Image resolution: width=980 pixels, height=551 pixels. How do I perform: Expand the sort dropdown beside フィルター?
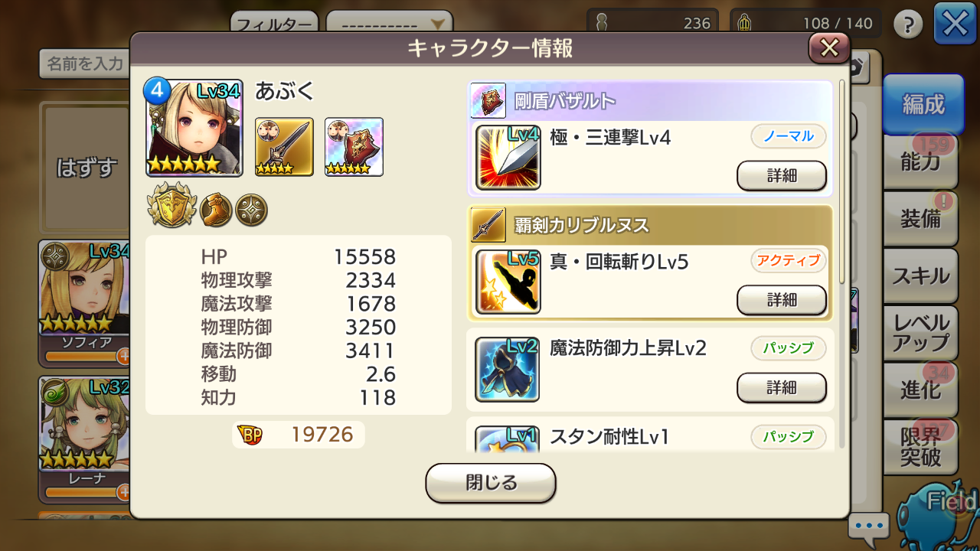(x=389, y=24)
